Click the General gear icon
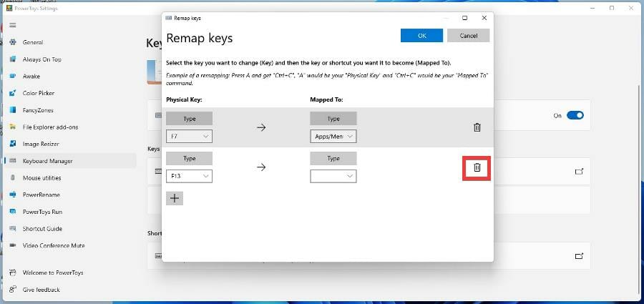Image resolution: width=644 pixels, height=304 pixels. 13,42
